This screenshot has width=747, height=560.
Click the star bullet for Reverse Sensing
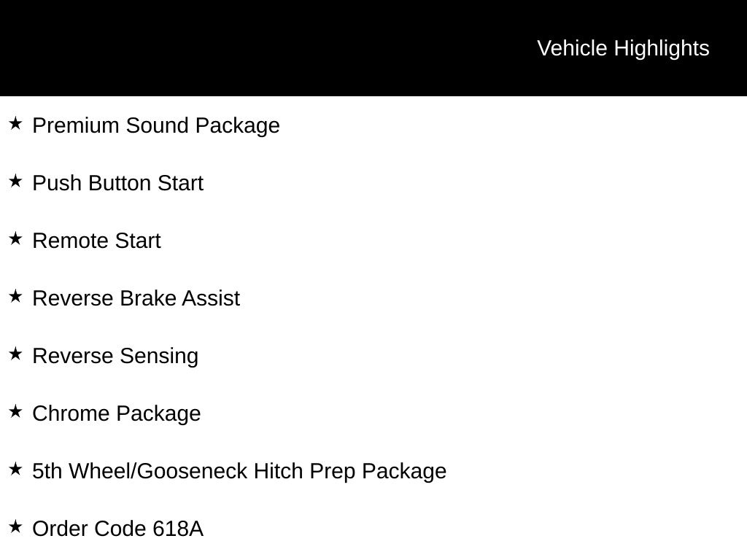(15, 354)
